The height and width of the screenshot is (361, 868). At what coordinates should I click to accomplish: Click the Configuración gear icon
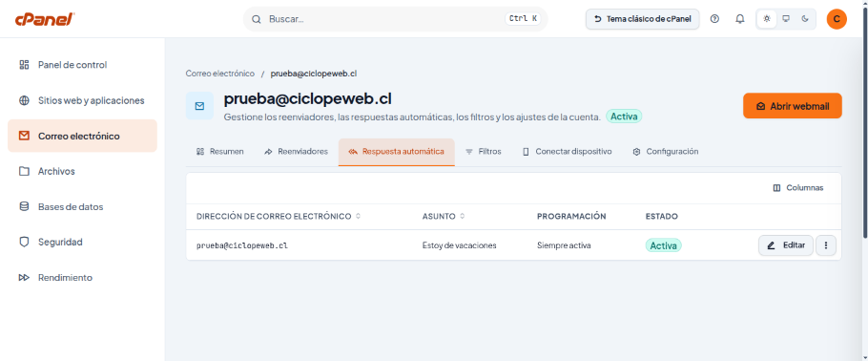(636, 152)
